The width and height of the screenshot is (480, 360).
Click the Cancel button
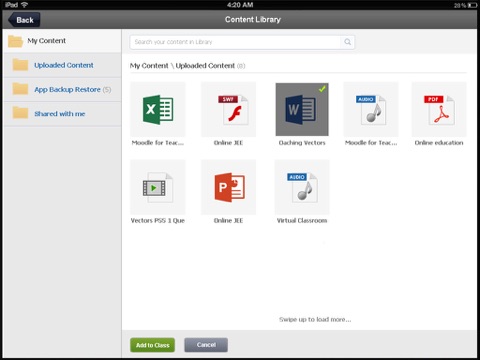click(x=206, y=345)
